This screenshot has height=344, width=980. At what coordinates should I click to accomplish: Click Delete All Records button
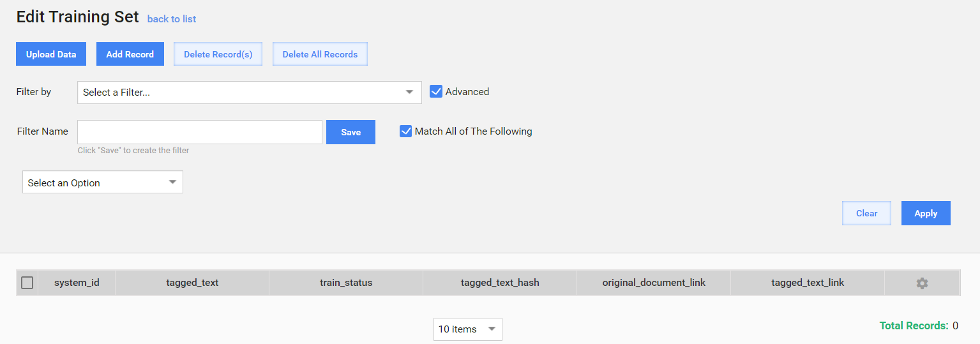pyautogui.click(x=320, y=54)
